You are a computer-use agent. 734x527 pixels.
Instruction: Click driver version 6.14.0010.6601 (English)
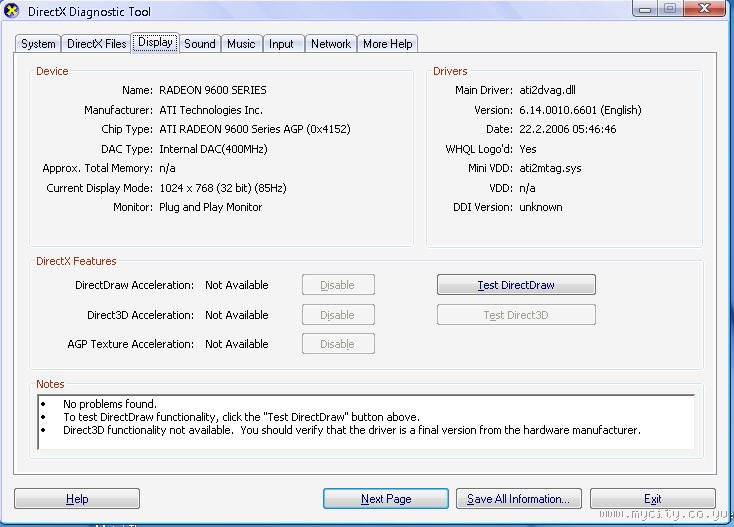click(x=580, y=110)
